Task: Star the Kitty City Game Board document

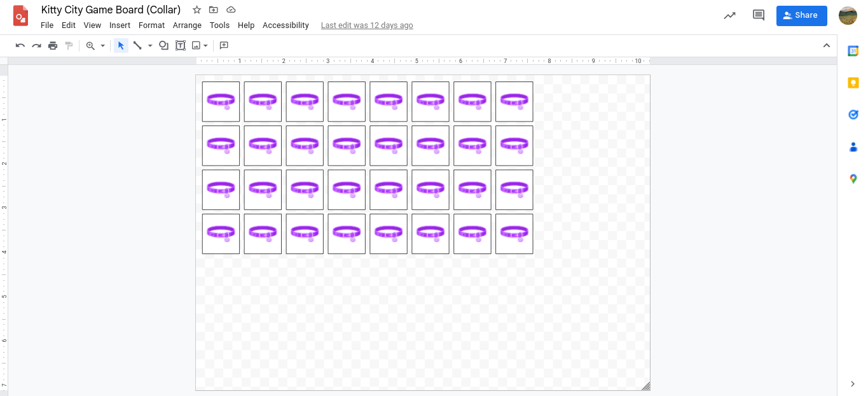Action: [x=196, y=10]
